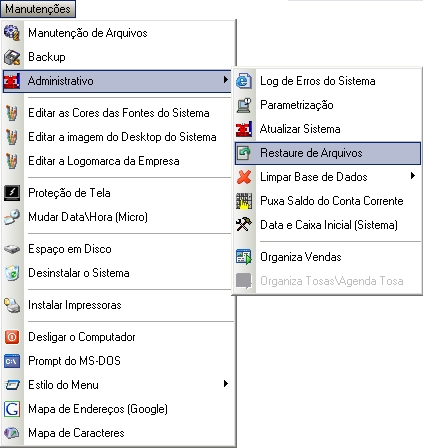Click the recycle bin uninstall icon

pos(12,273)
